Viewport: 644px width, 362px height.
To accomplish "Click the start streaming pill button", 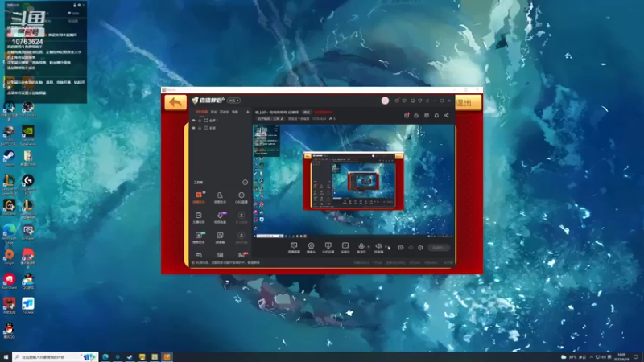I will coord(439,248).
